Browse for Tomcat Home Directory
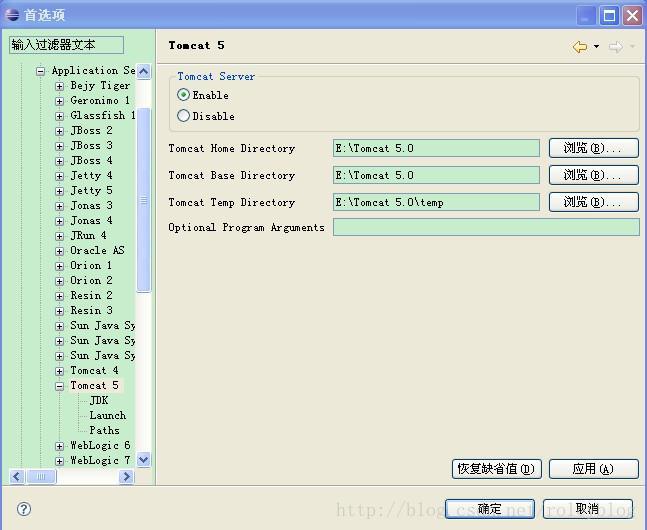 [594, 148]
